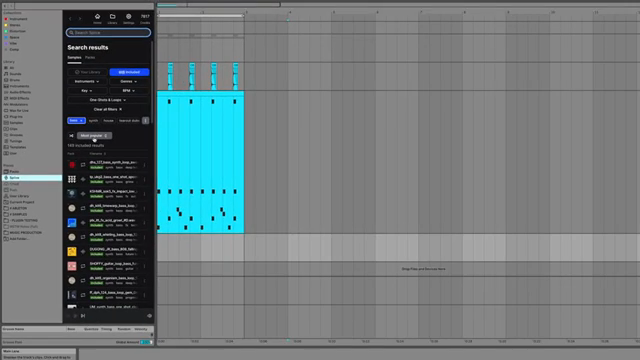Open MUSIC PRODUCTION folder
640x360 pixels.
pos(25,233)
